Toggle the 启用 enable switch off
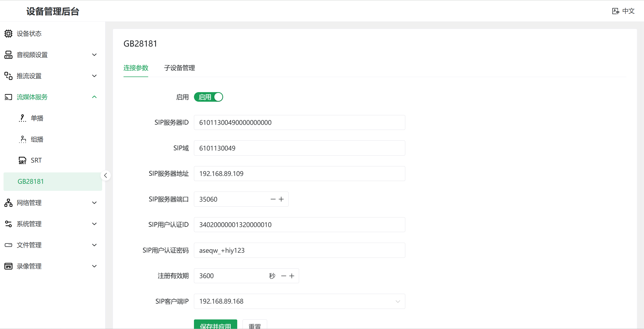This screenshot has width=644, height=329. click(208, 97)
